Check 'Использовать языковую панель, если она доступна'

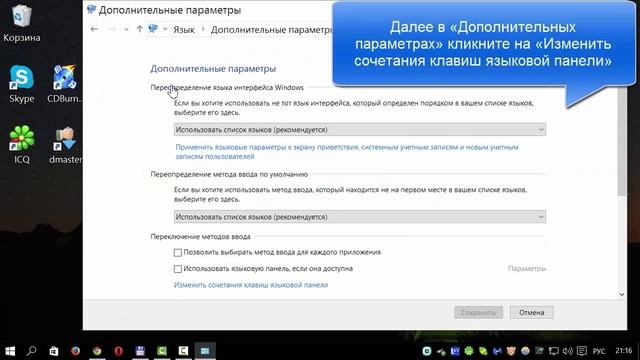(x=178, y=269)
